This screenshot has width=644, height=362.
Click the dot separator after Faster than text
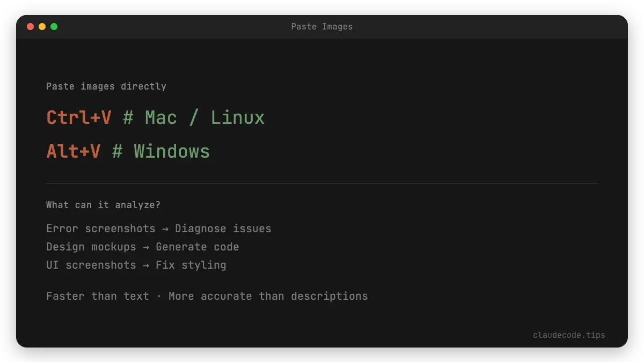tap(158, 296)
